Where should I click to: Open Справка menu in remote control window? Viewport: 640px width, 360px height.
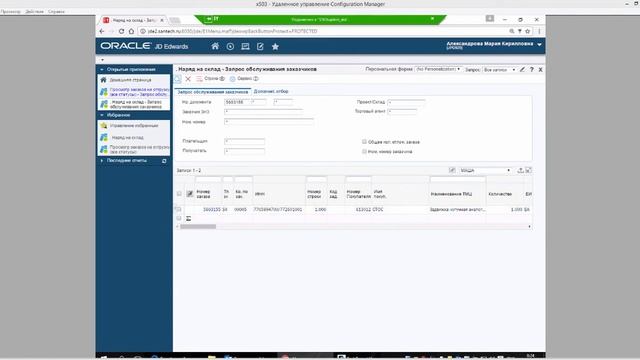point(56,12)
